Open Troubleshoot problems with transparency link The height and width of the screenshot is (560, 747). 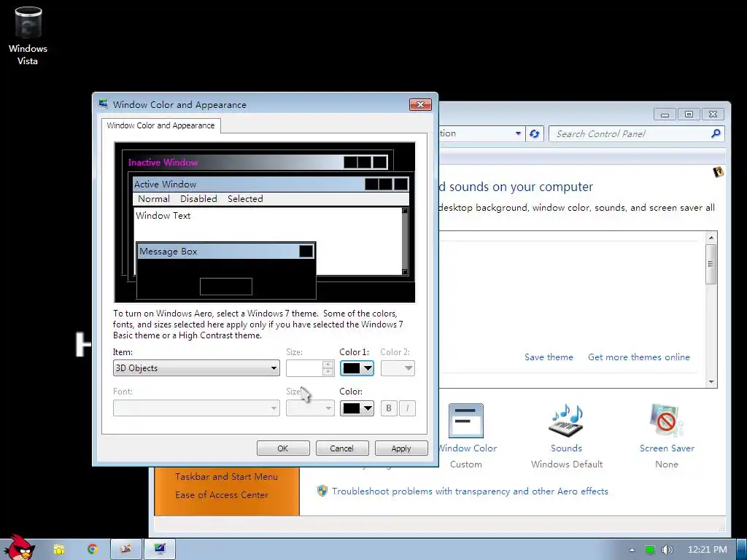[470, 491]
